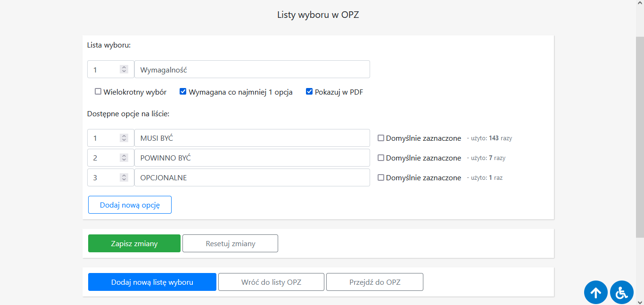Toggle the Wielokrotny wybór checkbox
This screenshot has height=305, width=644.
[98, 92]
